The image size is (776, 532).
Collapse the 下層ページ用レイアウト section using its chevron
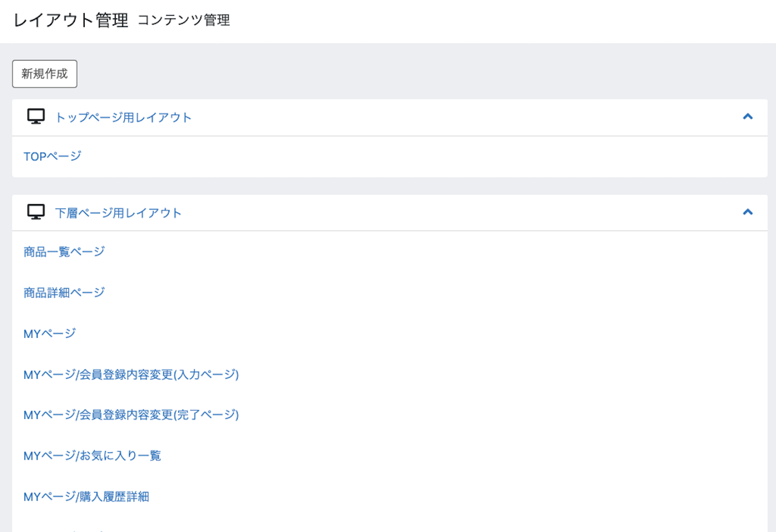[x=747, y=212]
